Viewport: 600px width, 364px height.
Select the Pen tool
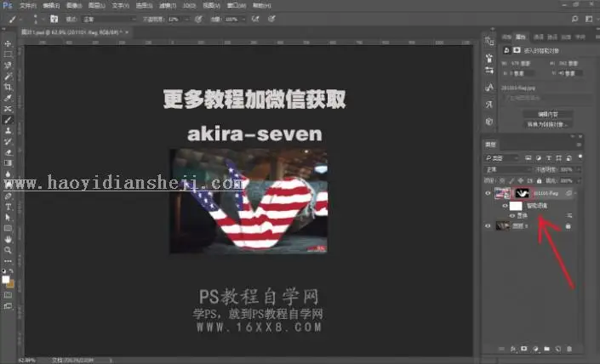tap(8, 196)
